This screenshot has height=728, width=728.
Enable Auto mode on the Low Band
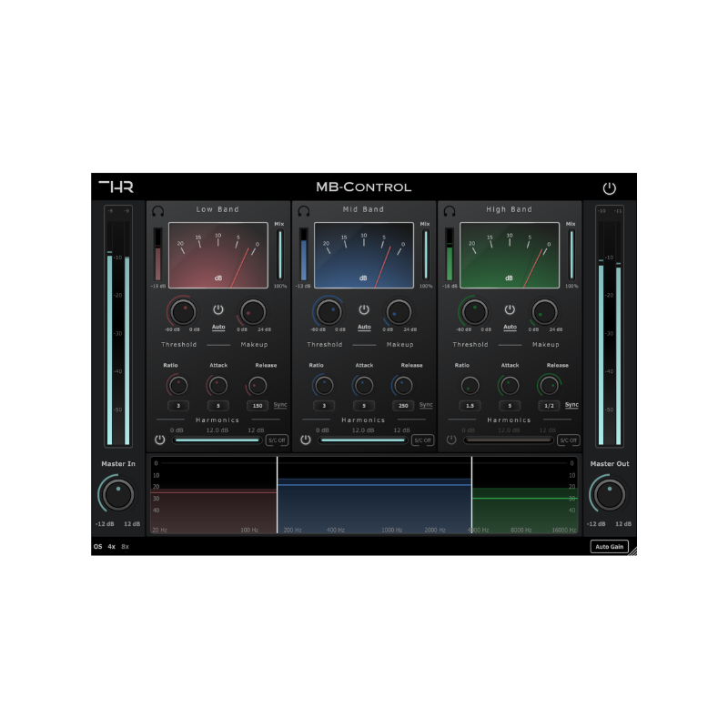pyautogui.click(x=218, y=325)
